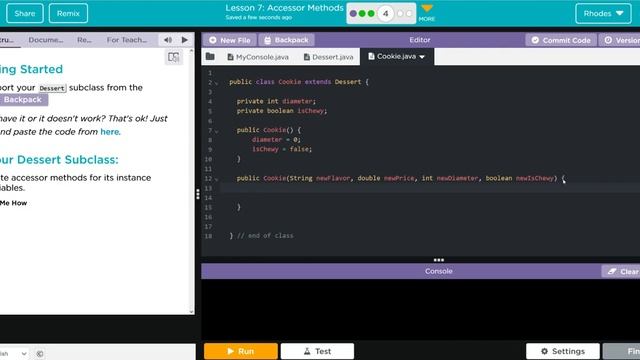Open the Rhodes account dropdown

tap(603, 13)
